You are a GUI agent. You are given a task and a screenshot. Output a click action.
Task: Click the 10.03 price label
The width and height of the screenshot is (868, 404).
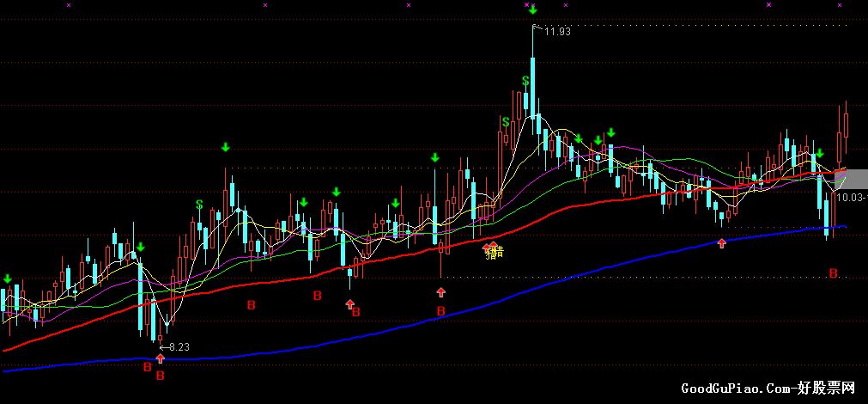[852, 198]
